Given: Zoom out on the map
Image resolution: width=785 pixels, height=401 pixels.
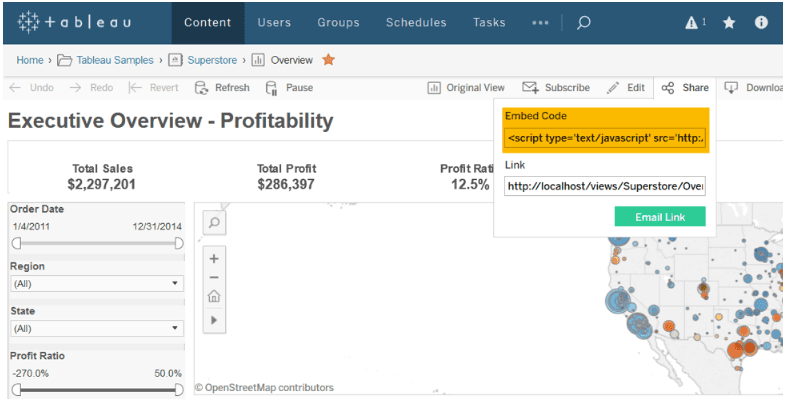Looking at the screenshot, I should [x=214, y=277].
